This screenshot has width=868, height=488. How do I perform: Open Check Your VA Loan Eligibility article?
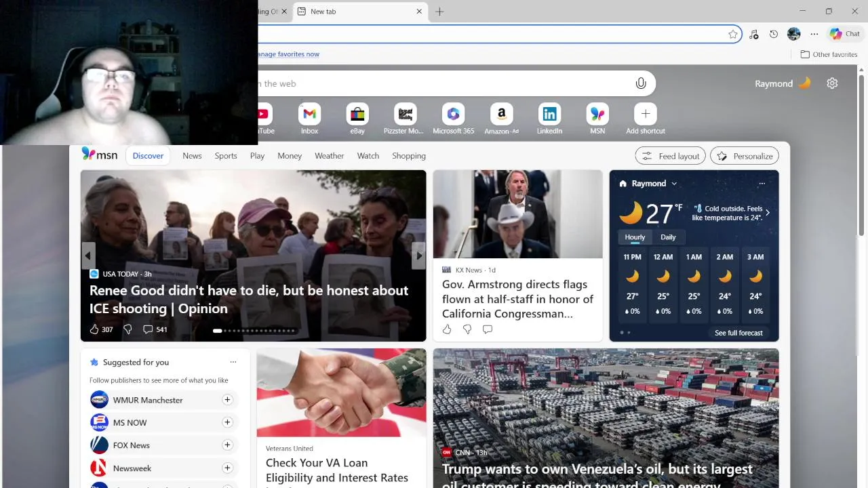coord(337,470)
